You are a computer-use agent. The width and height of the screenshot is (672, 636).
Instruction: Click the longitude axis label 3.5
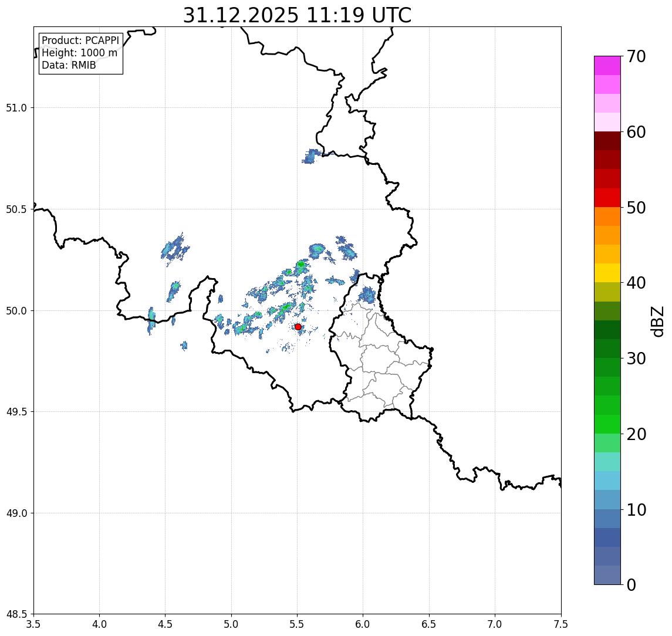tap(33, 624)
